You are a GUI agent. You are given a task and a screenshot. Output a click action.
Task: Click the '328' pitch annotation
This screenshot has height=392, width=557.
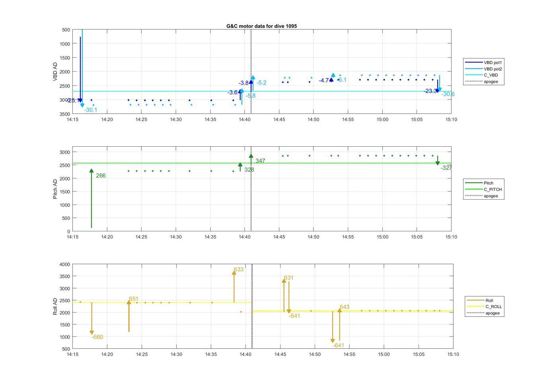coord(249,170)
